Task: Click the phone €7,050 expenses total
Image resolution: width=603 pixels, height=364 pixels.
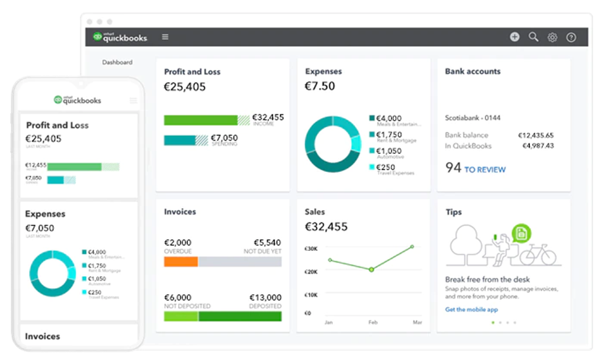Action: click(x=40, y=228)
